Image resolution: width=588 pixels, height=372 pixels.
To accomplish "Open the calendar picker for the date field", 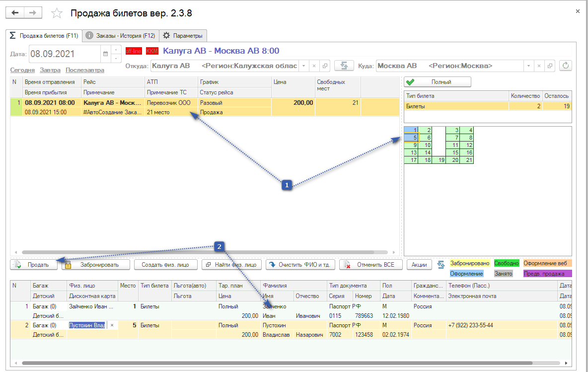I will [x=105, y=54].
